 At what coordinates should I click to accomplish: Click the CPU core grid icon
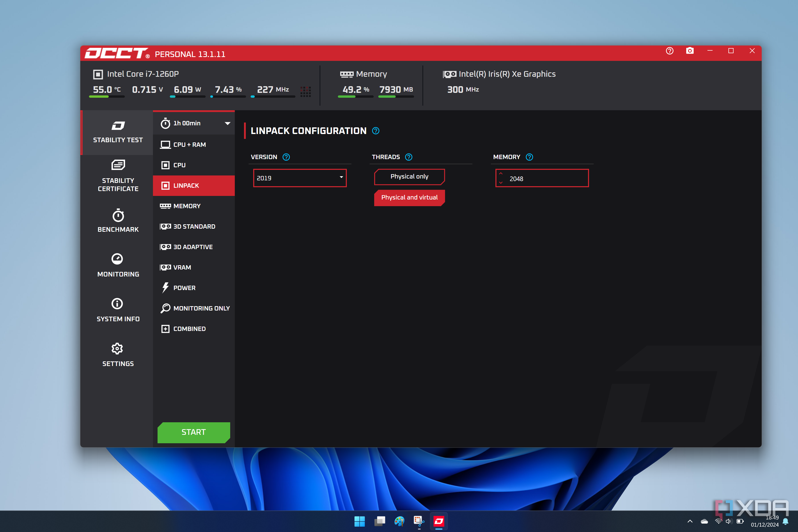point(305,91)
